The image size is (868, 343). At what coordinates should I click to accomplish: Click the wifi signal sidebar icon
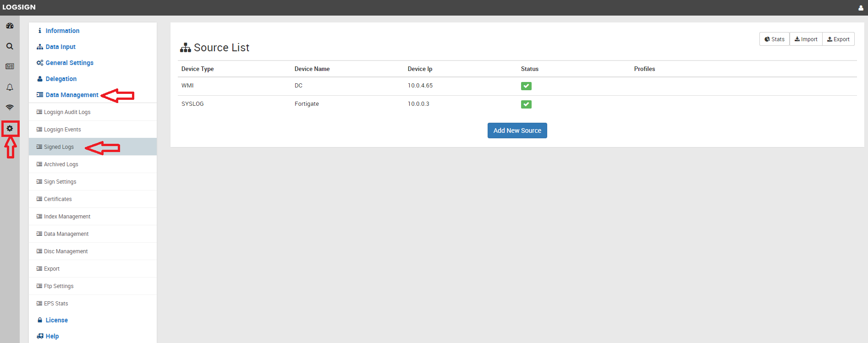10,108
